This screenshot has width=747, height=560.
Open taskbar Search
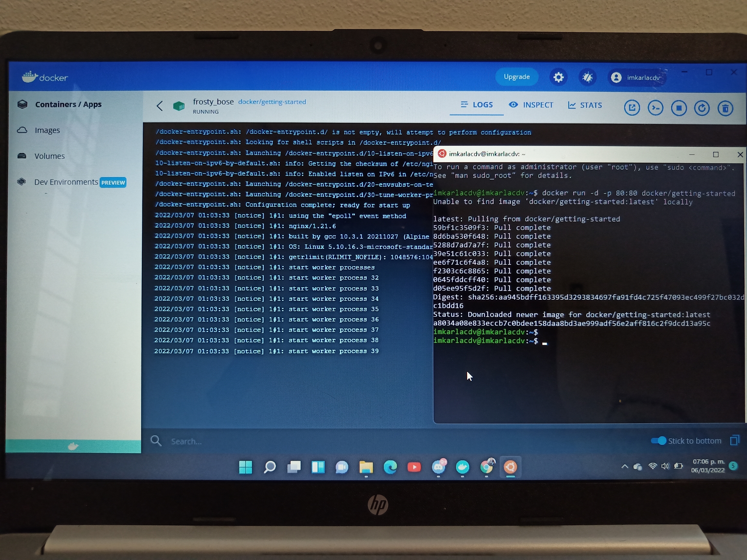coord(269,467)
